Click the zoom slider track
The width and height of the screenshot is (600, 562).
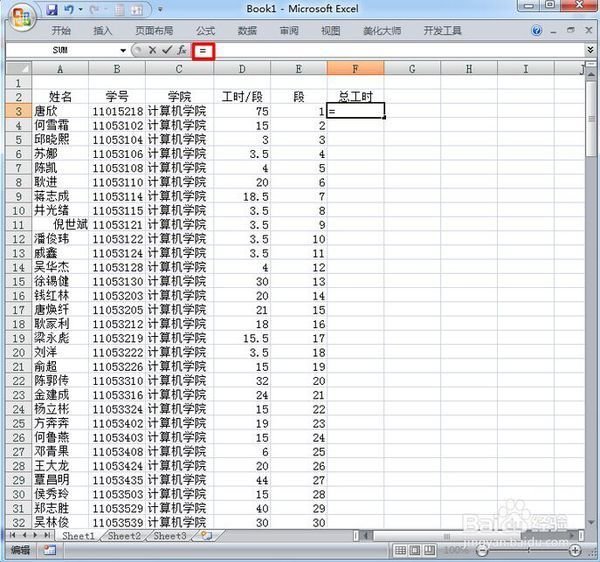pos(529,551)
